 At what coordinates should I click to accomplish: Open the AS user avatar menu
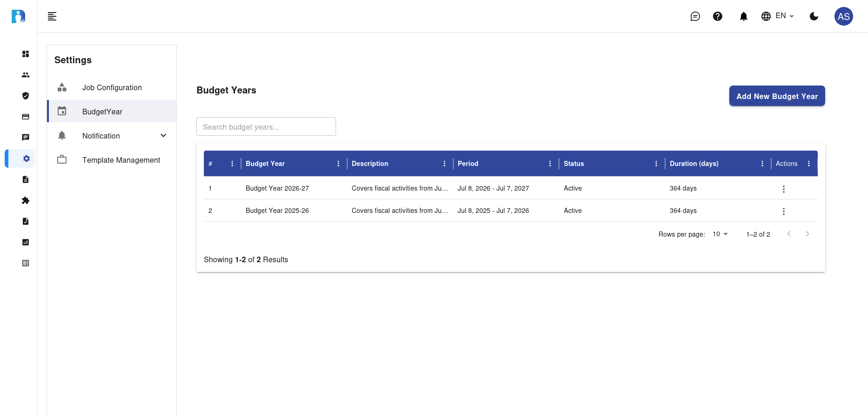point(843,16)
